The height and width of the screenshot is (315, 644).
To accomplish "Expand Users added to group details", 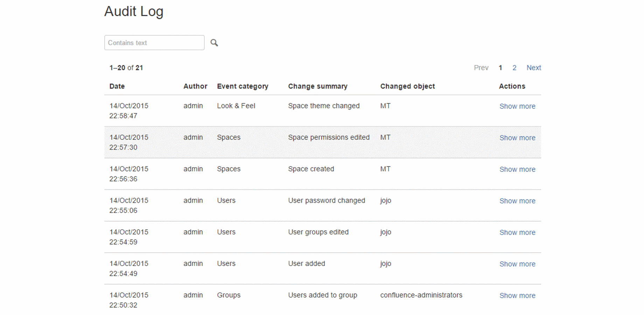I will pyautogui.click(x=517, y=295).
